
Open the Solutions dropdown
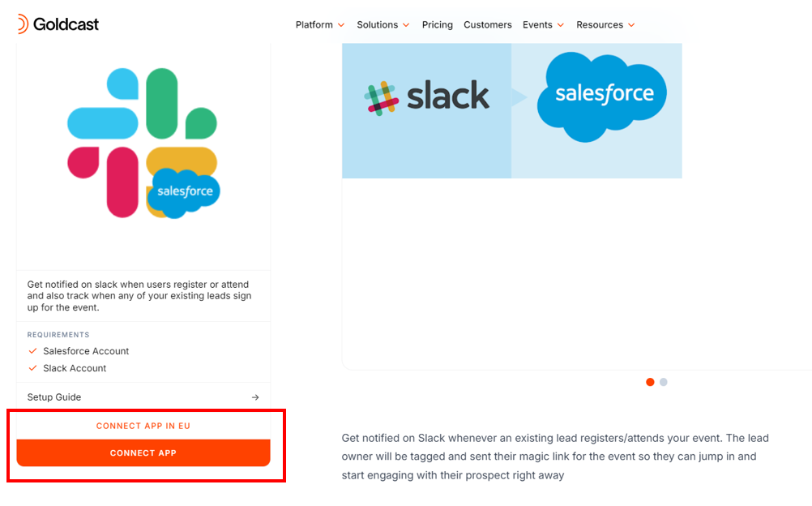(382, 25)
